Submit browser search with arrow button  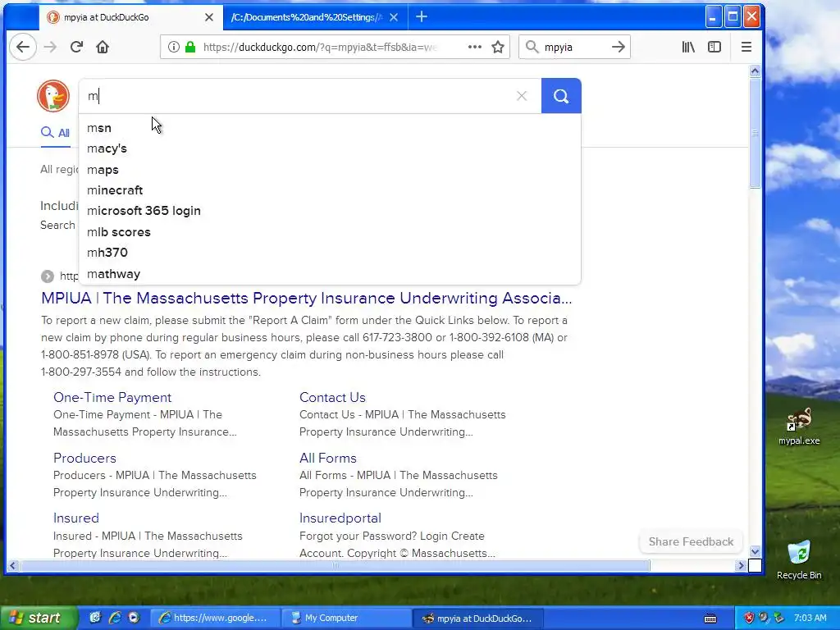click(x=619, y=47)
